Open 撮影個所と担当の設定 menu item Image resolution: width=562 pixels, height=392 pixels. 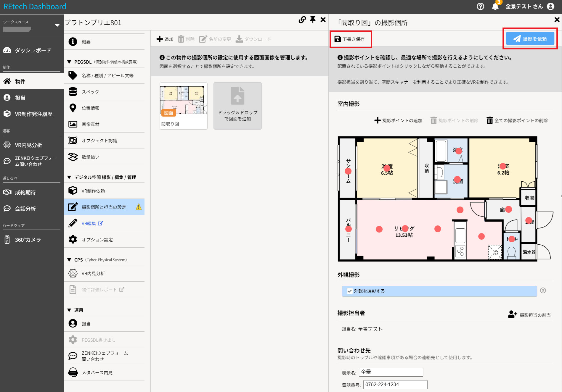click(104, 207)
